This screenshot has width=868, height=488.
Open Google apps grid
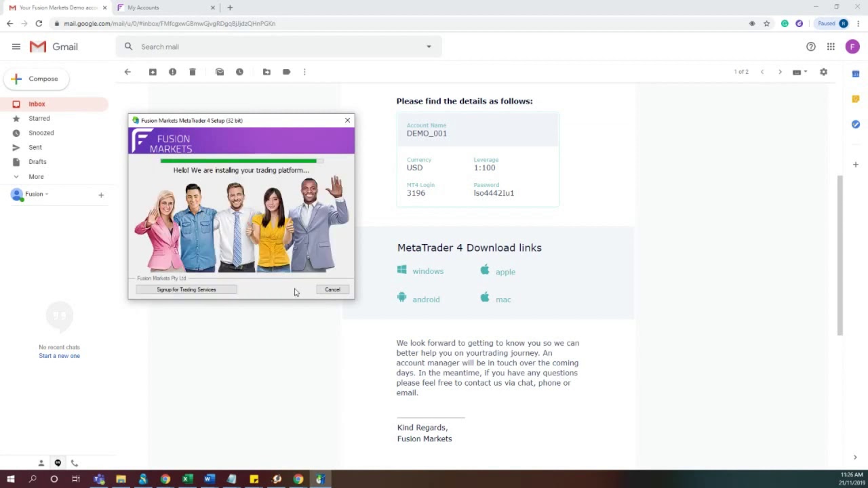(x=831, y=47)
